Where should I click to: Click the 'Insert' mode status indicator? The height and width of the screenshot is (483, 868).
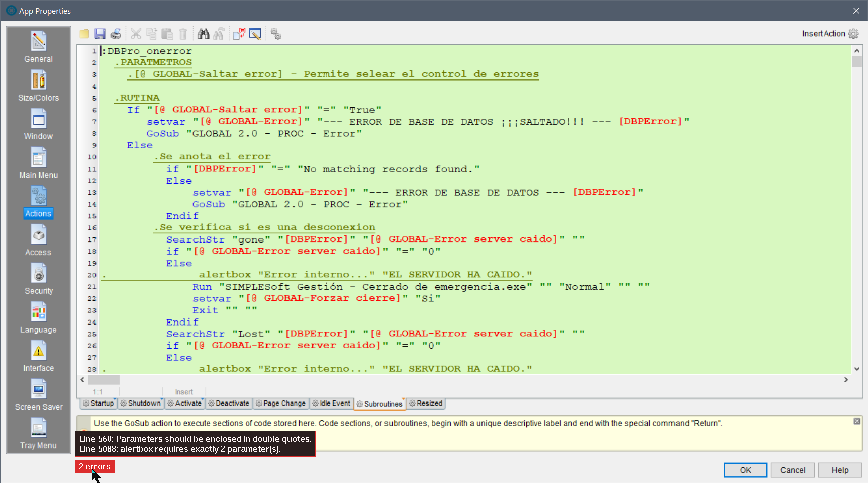tap(184, 392)
